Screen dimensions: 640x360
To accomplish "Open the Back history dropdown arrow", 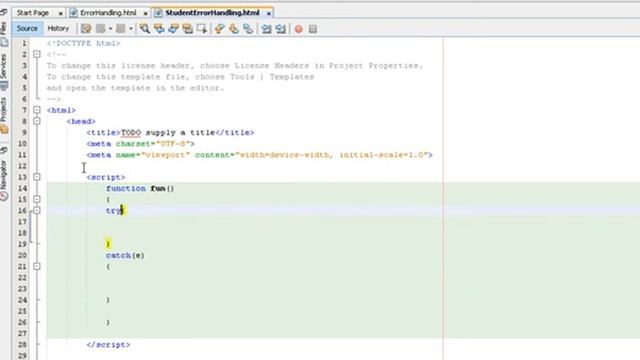I will (x=110, y=29).
